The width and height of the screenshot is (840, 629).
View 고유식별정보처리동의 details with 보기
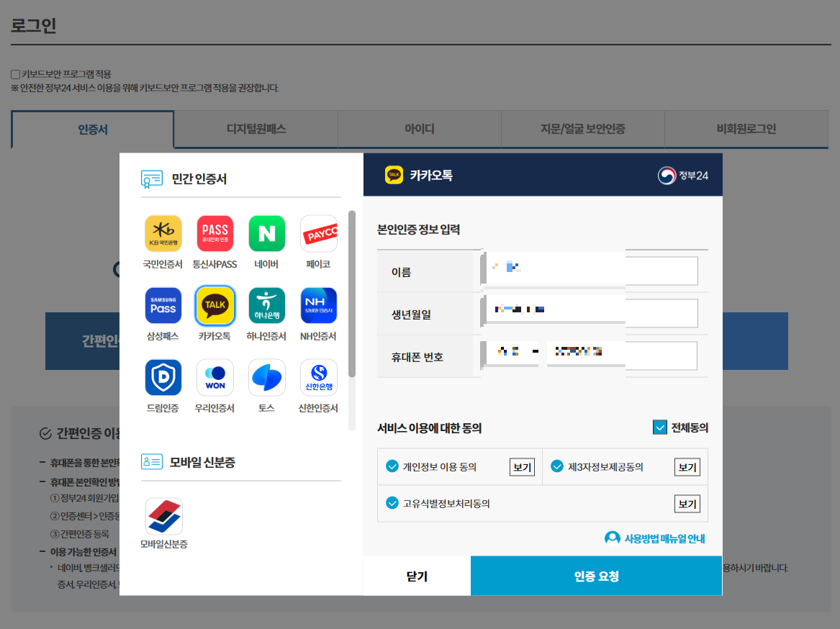(687, 504)
